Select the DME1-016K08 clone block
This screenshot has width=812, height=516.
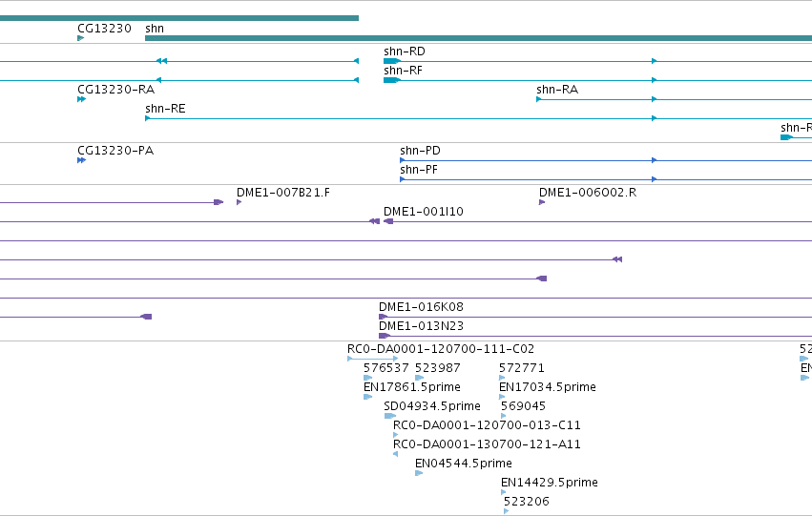384,317
